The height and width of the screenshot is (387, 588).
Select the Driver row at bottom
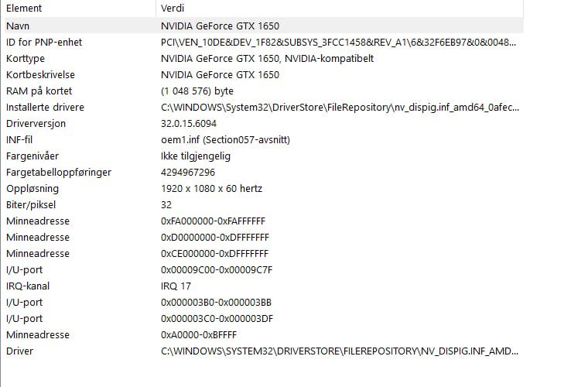pos(20,351)
